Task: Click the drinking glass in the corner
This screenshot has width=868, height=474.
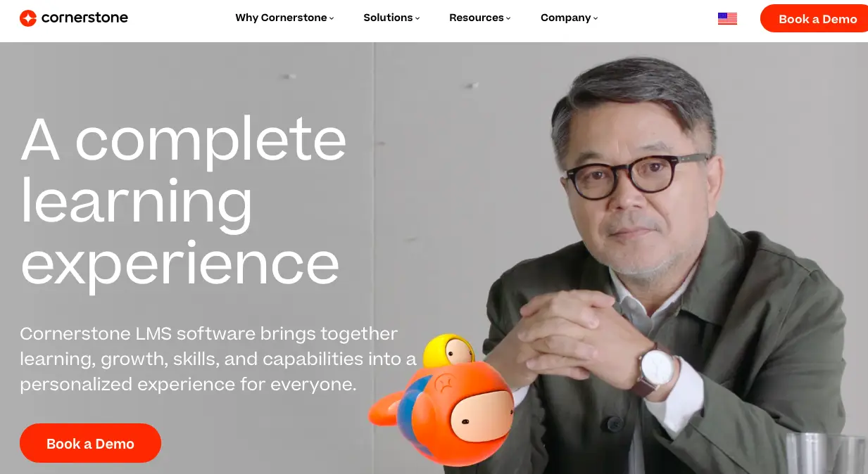Action: [x=826, y=454]
